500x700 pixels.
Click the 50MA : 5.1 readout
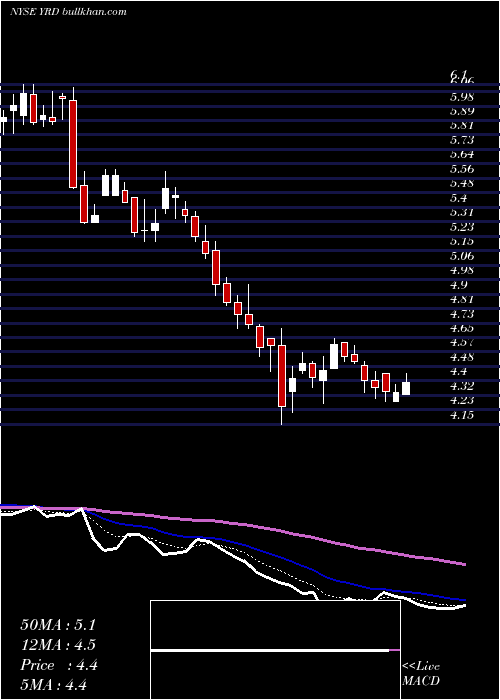pos(58,625)
